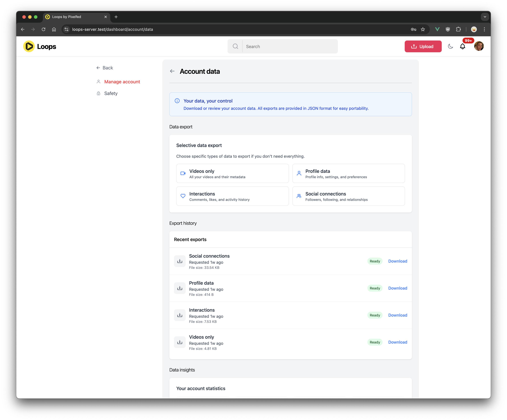Download the Interactions export
This screenshot has width=507, height=420.
(398, 315)
